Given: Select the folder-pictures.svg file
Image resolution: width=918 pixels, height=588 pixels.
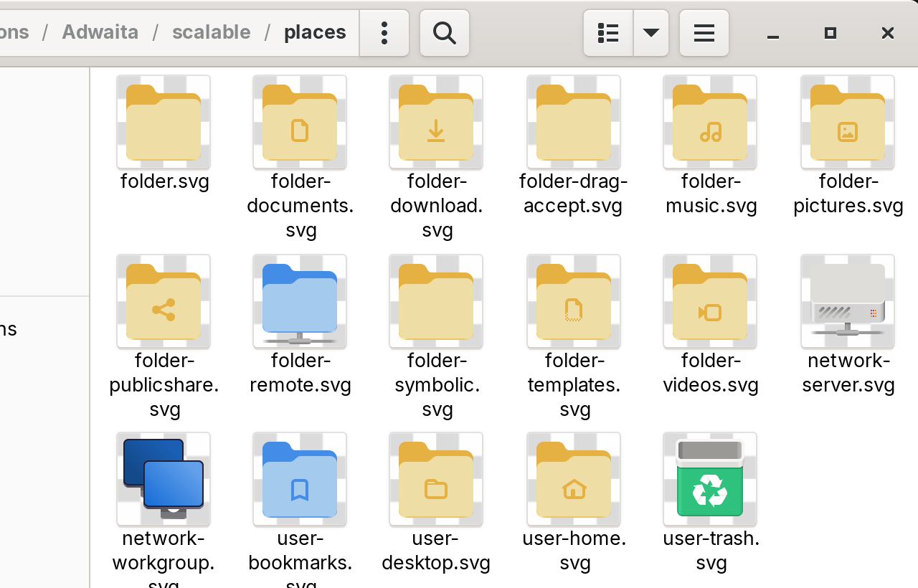Looking at the screenshot, I should click(x=848, y=123).
